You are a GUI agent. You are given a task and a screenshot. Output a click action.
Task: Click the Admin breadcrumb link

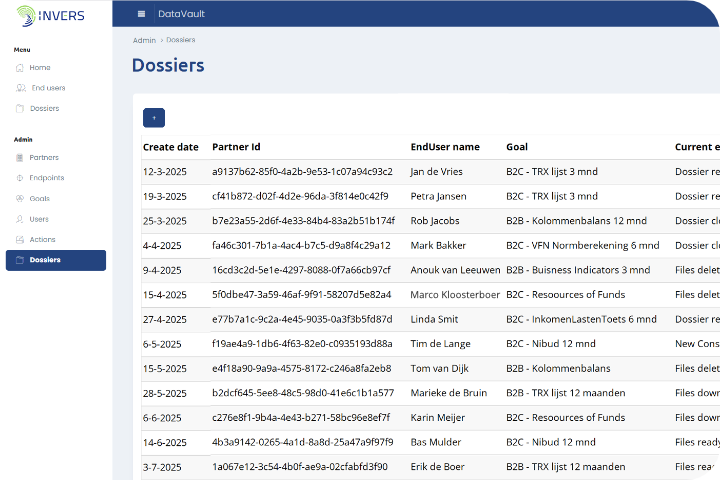[144, 40]
